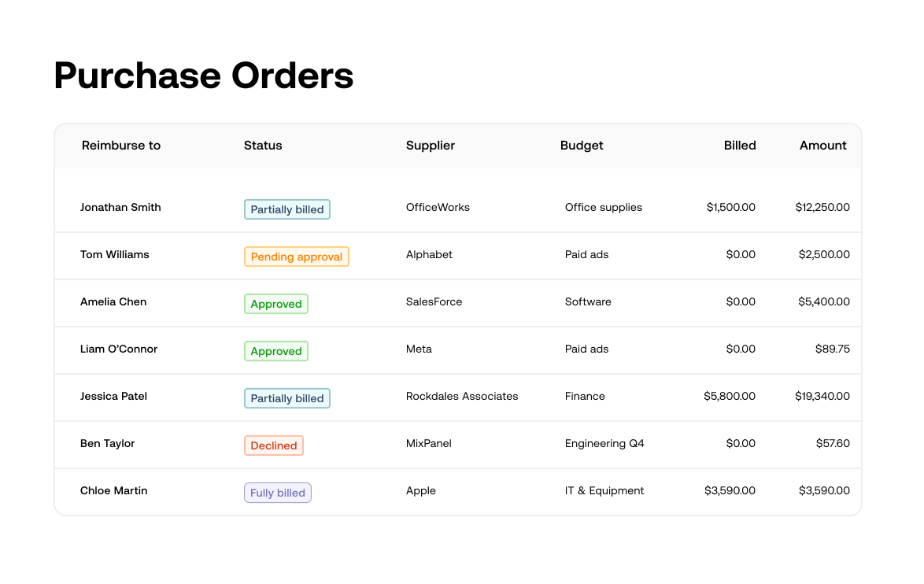Click the Status column header
Screen dimensions: 924x584
[x=263, y=146]
